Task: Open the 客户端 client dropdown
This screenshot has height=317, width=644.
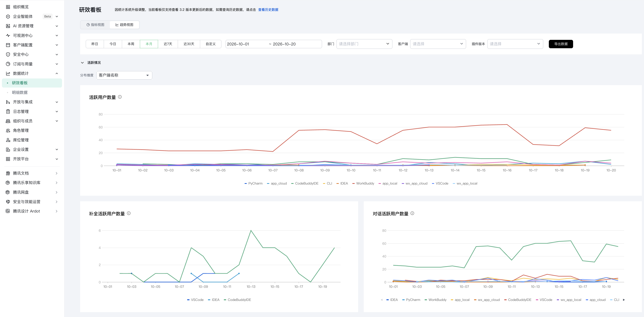Action: pos(438,44)
